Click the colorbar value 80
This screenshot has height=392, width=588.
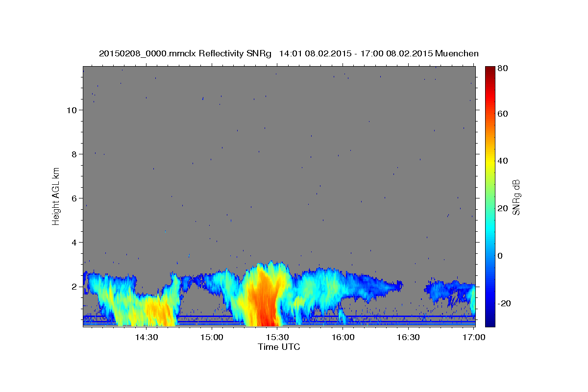pyautogui.click(x=502, y=68)
